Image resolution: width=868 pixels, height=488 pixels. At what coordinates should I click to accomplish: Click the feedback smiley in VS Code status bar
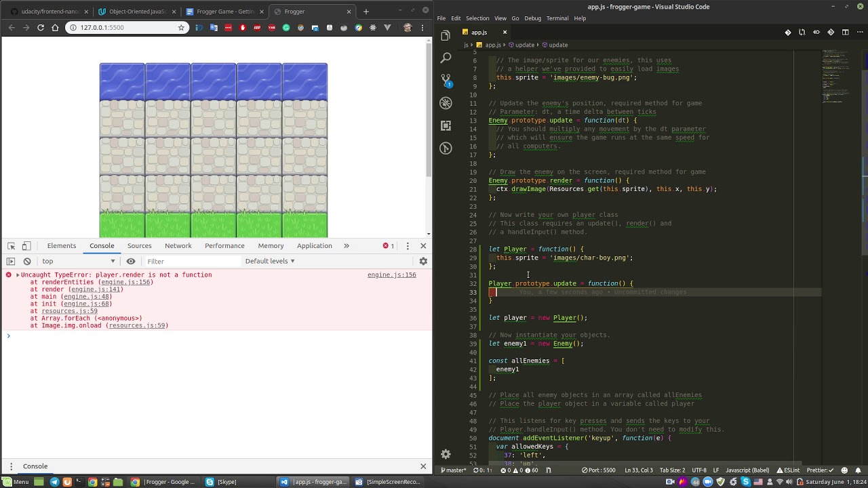click(845, 470)
